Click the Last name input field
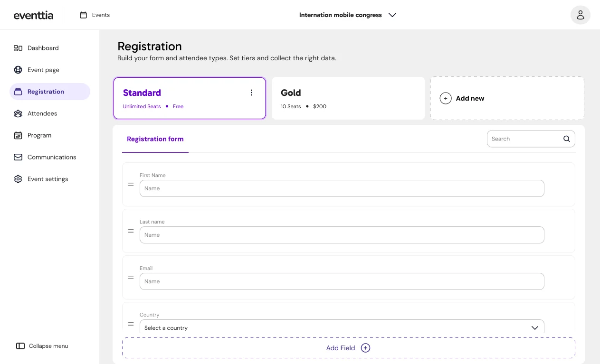The width and height of the screenshot is (600, 364). coord(342,235)
